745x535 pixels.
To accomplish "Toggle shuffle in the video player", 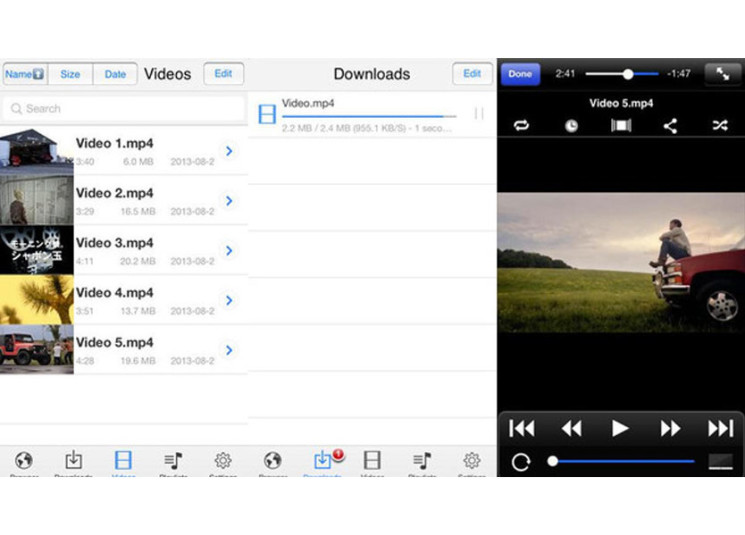I will point(719,126).
